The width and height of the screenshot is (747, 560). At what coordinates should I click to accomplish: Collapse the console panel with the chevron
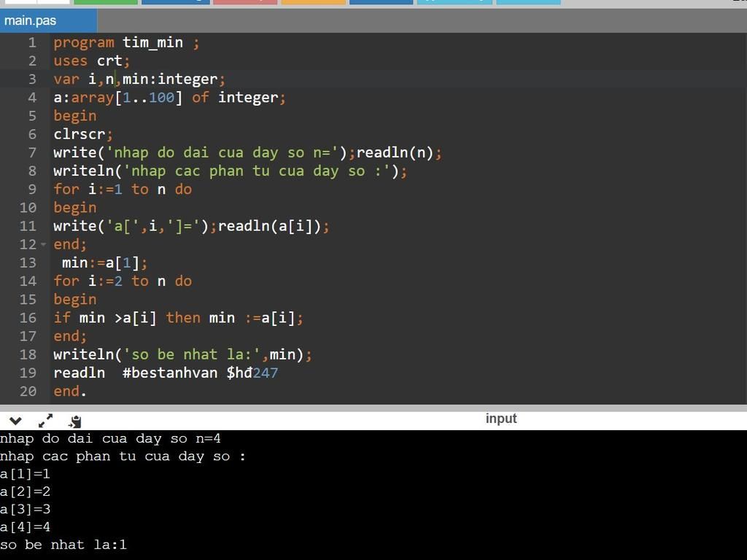15,421
